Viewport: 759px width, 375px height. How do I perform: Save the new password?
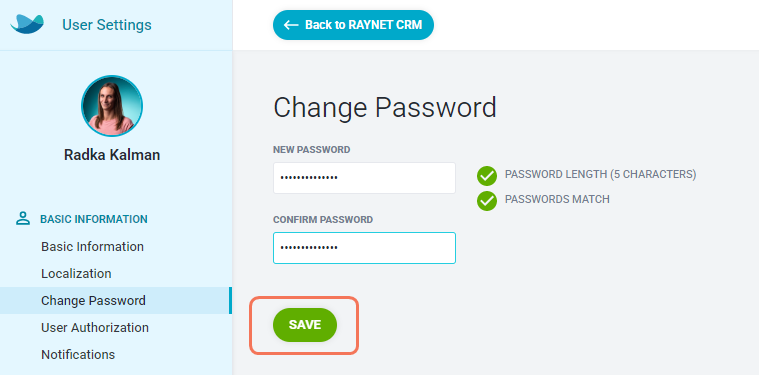click(305, 325)
